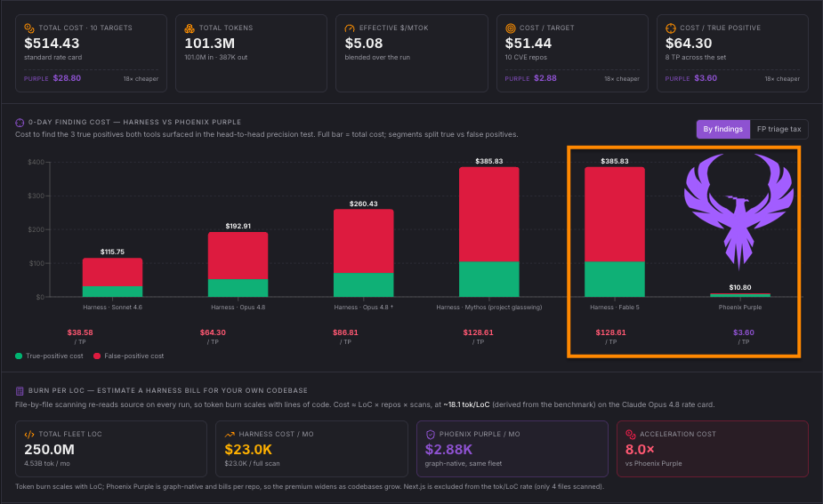Click the coins icon beside Total Cost
This screenshot has height=504, width=823.
pyautogui.click(x=29, y=28)
